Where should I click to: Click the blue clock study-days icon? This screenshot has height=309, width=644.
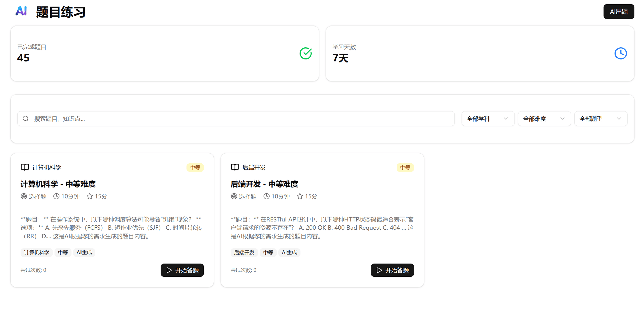620,53
